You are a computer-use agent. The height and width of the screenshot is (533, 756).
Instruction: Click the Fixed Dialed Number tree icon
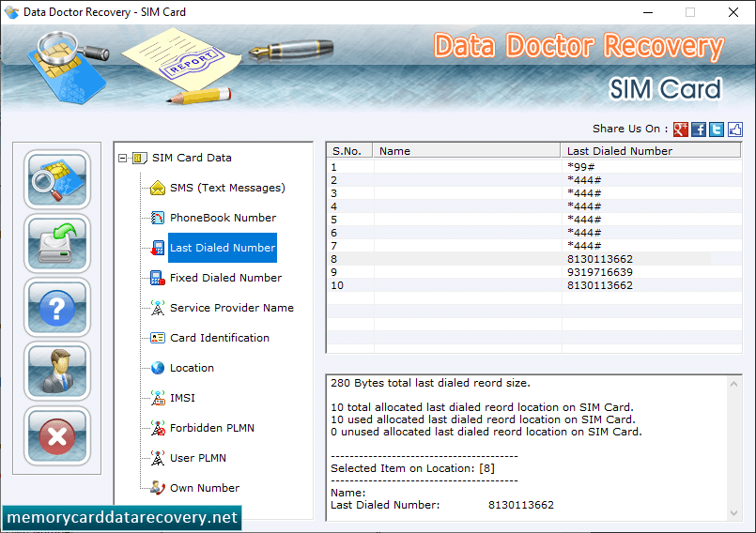[158, 278]
